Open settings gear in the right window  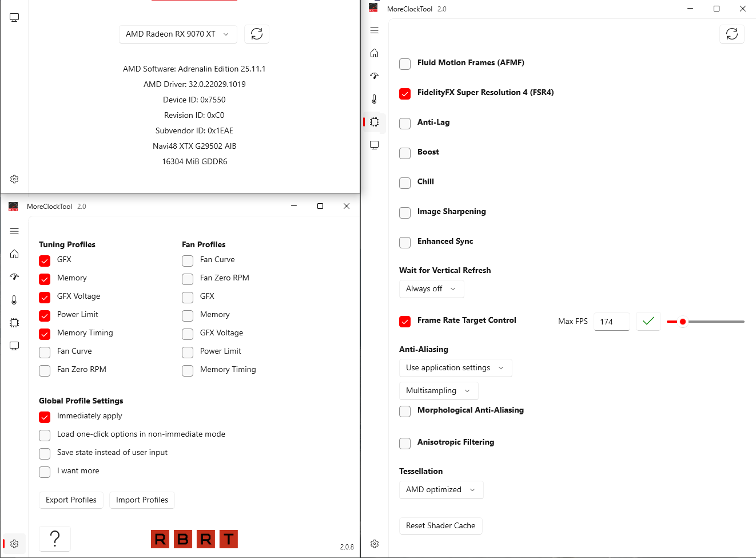(375, 544)
